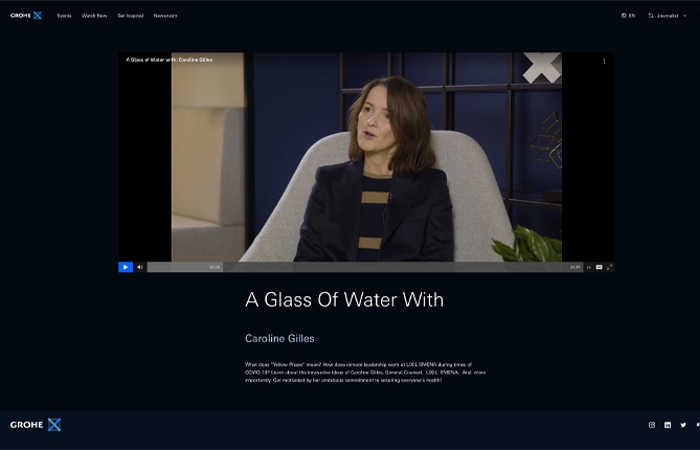
Task: Click the video title overlay text
Action: [x=169, y=60]
